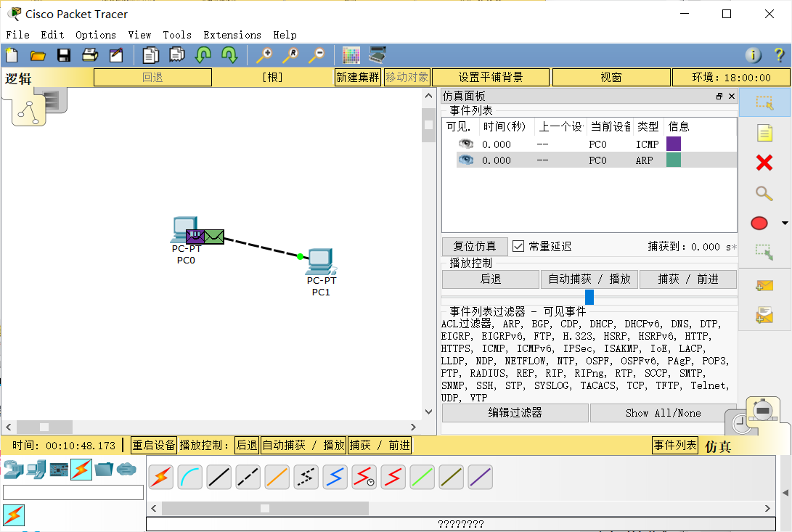Copy selection using the copy icon
792x532 pixels.
[150, 55]
